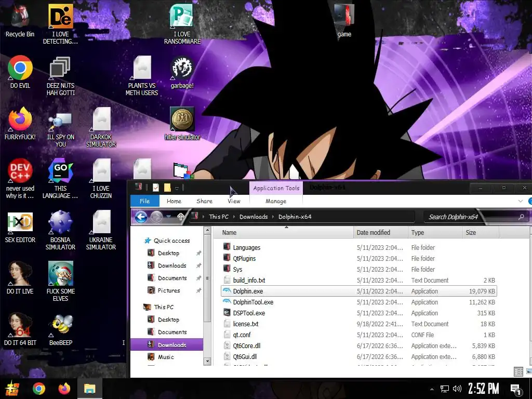The height and width of the screenshot is (399, 532).
Task: Click the Start button on the taskbar
Action: pyautogui.click(x=12, y=389)
